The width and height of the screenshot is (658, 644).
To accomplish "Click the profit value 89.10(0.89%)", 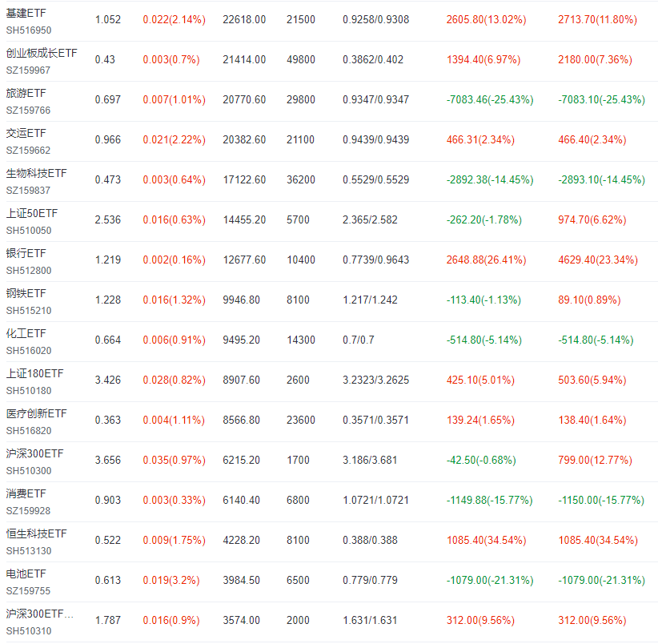I will (x=589, y=300).
